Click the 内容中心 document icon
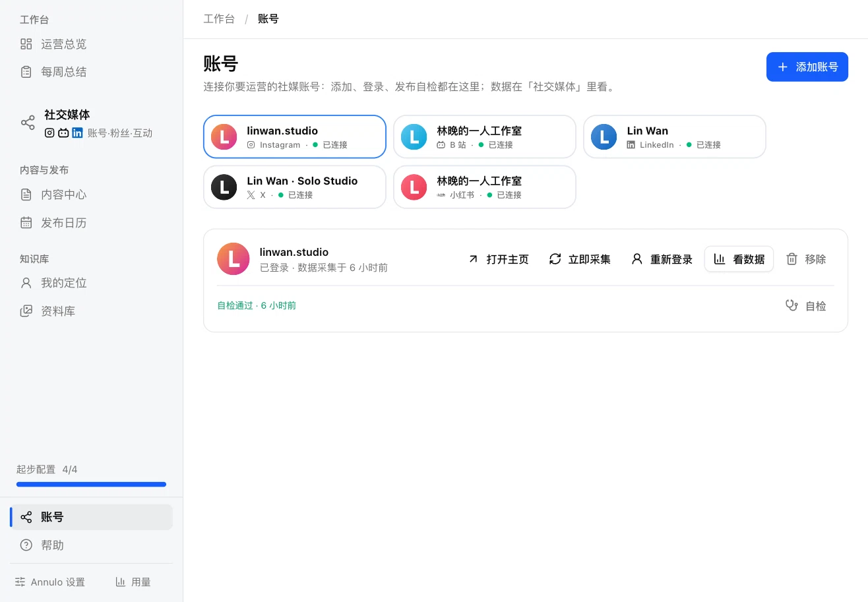 tap(26, 195)
